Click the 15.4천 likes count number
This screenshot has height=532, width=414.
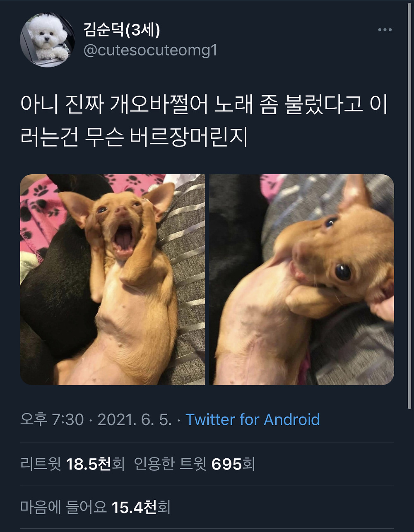134,507
